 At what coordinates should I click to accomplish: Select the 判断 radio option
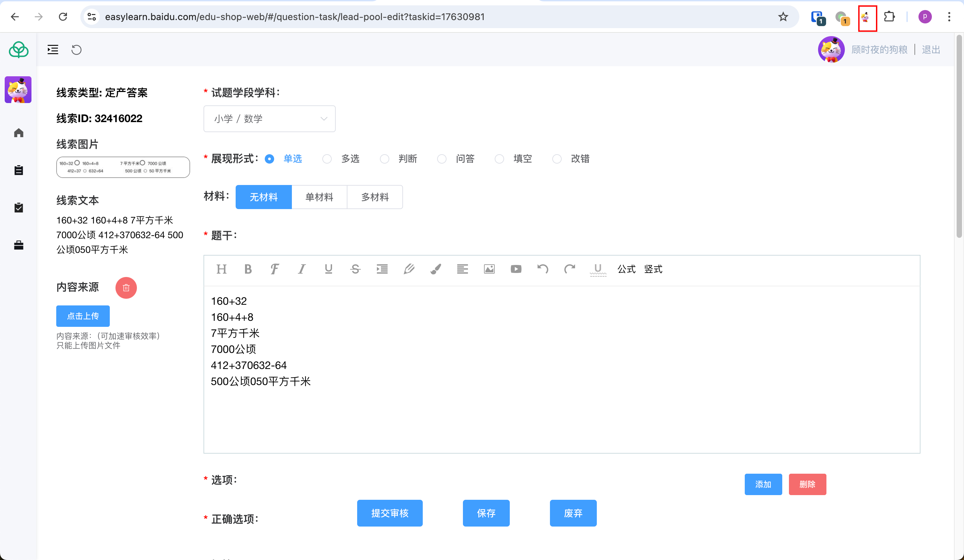point(385,159)
